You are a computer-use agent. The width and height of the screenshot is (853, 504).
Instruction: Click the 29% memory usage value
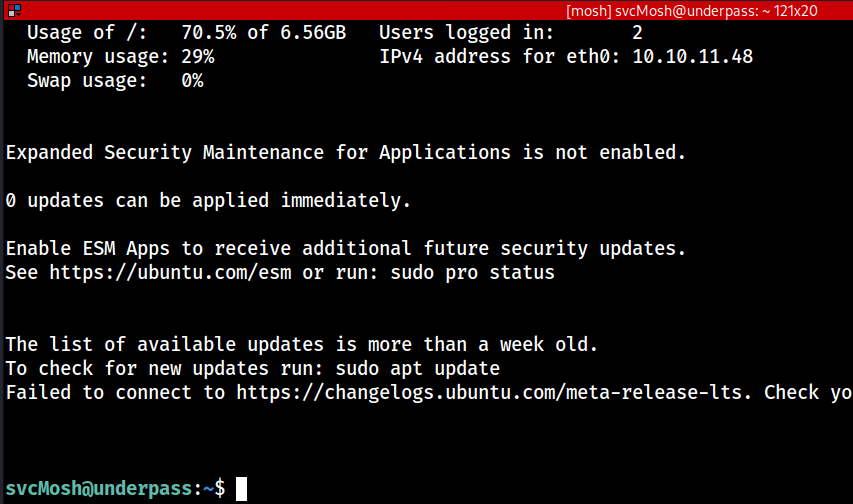[x=197, y=57]
